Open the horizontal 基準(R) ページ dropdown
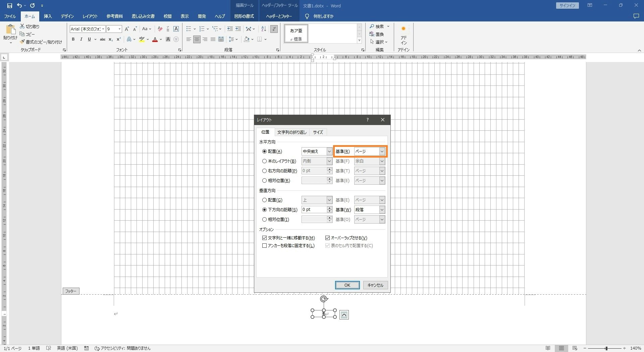The width and height of the screenshot is (644, 352). click(x=382, y=152)
